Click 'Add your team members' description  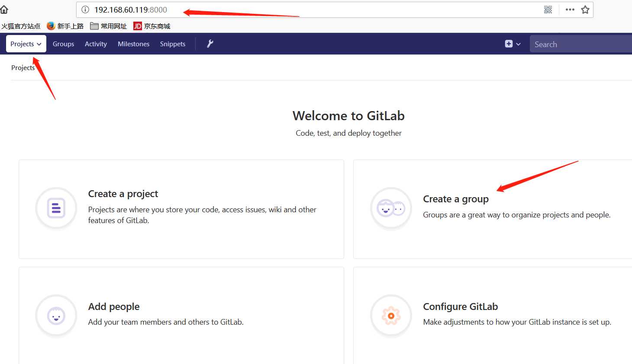[x=166, y=322]
